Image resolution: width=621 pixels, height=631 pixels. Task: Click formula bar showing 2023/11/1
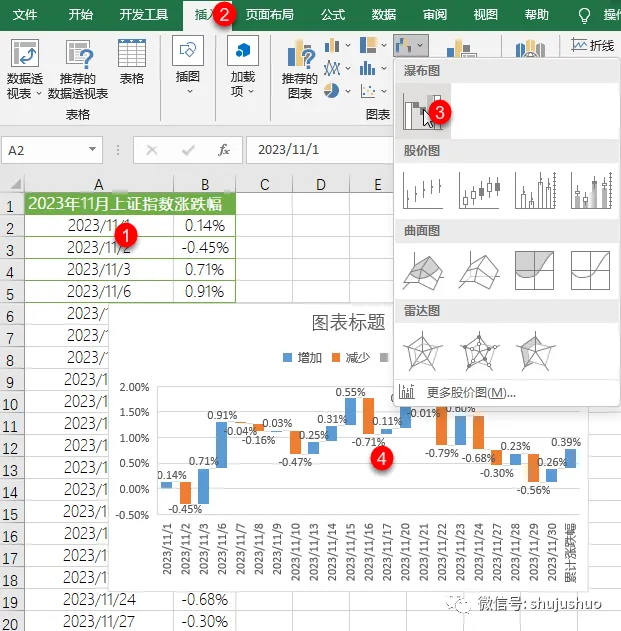tap(320, 150)
